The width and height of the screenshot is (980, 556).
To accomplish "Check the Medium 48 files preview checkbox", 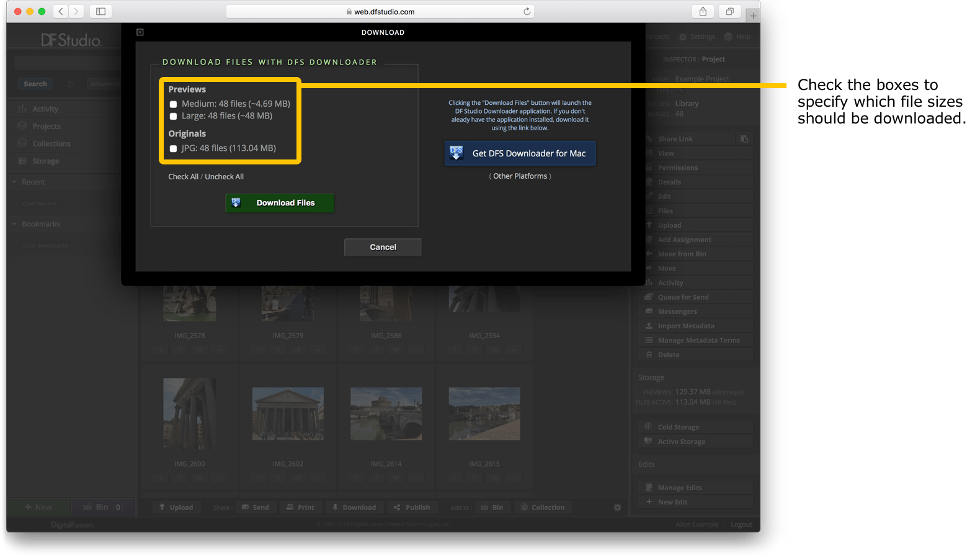I will [173, 104].
